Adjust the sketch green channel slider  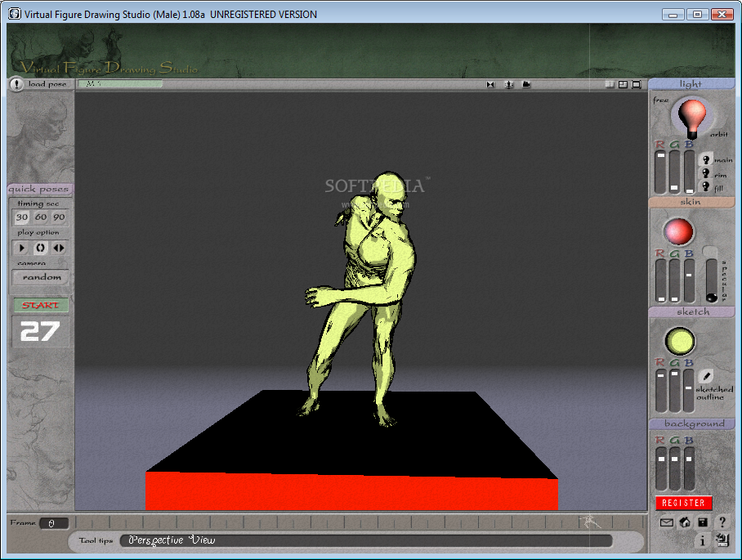coord(675,391)
